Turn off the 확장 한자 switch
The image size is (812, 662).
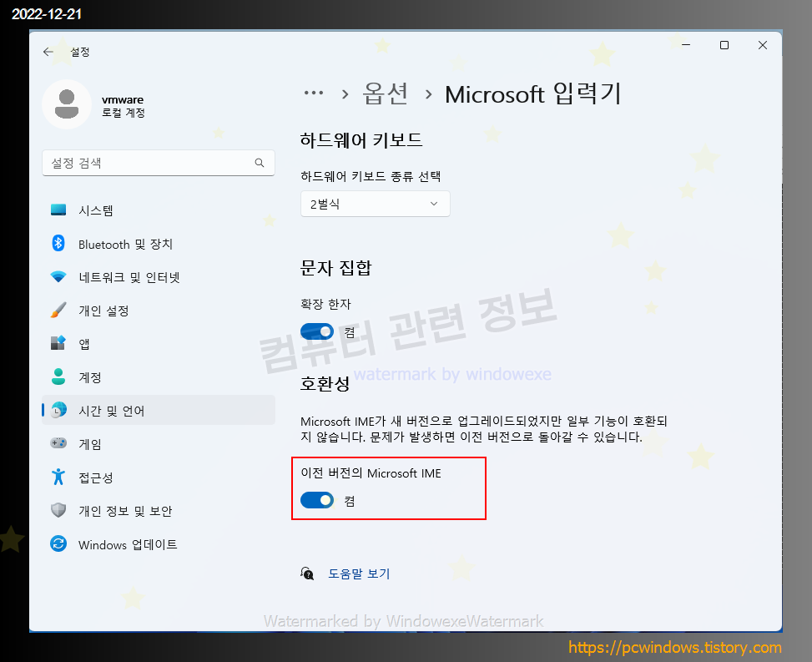[x=317, y=331]
